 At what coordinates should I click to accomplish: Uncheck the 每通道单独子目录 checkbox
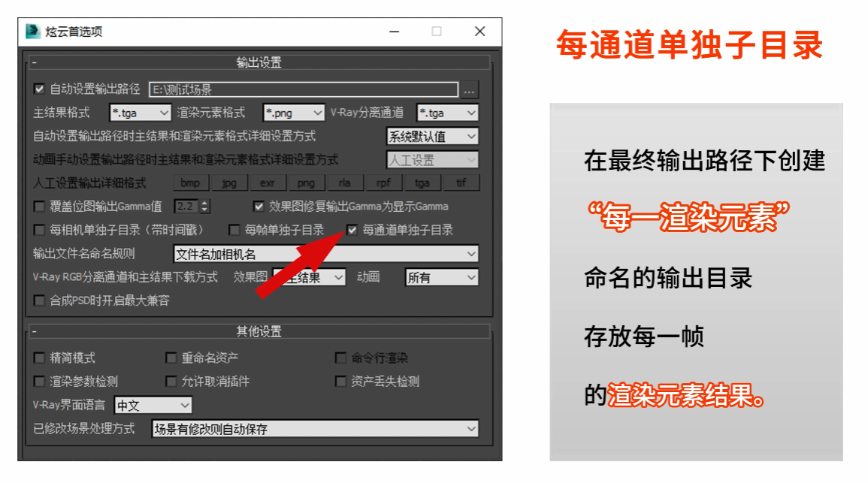click(x=352, y=230)
